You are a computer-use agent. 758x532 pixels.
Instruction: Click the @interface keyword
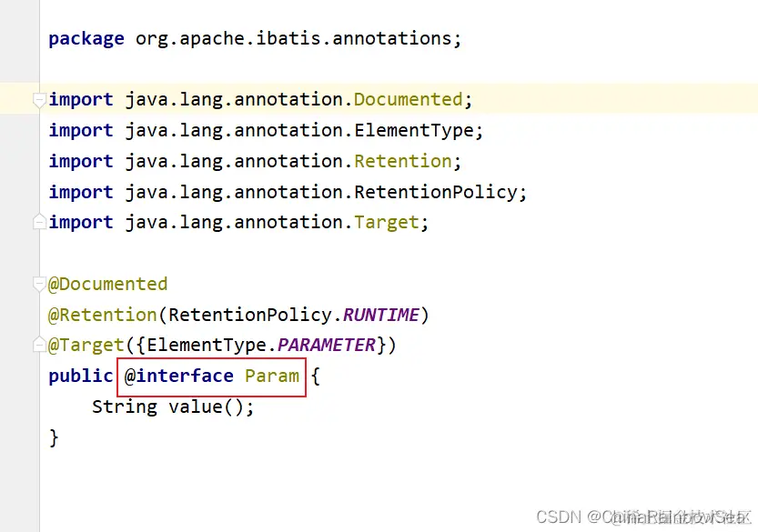click(x=178, y=376)
